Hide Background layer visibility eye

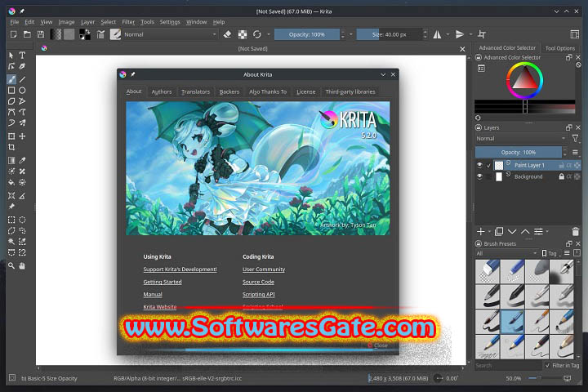pyautogui.click(x=479, y=176)
